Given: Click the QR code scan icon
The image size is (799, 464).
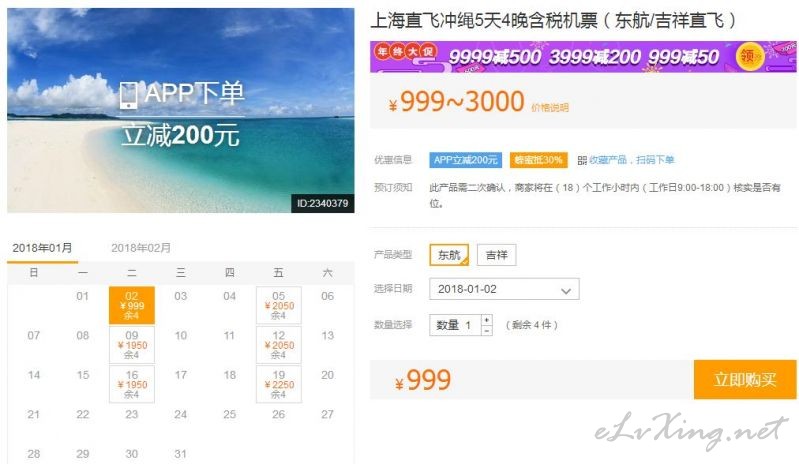Looking at the screenshot, I should [x=582, y=160].
